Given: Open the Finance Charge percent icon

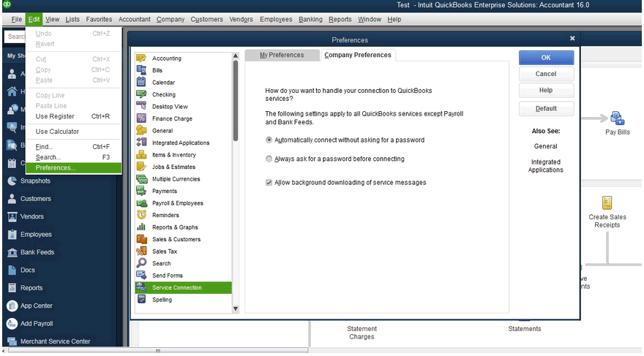Looking at the screenshot, I should point(141,118).
